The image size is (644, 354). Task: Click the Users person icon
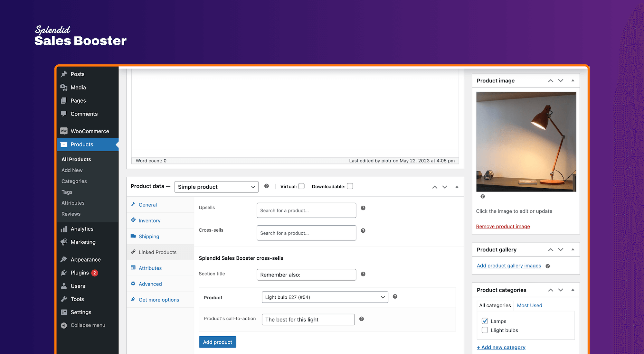[64, 286]
